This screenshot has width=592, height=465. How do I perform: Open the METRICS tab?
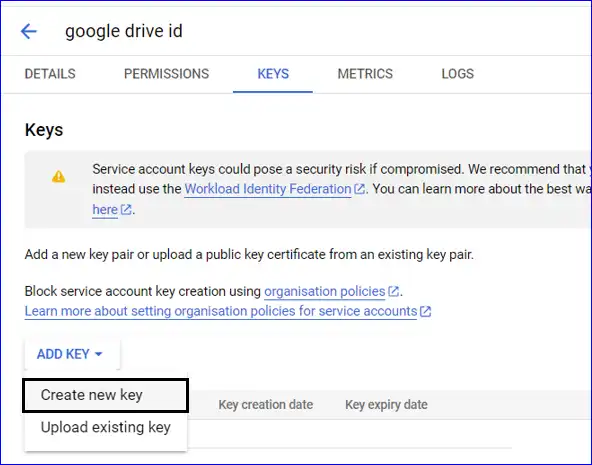[365, 74]
